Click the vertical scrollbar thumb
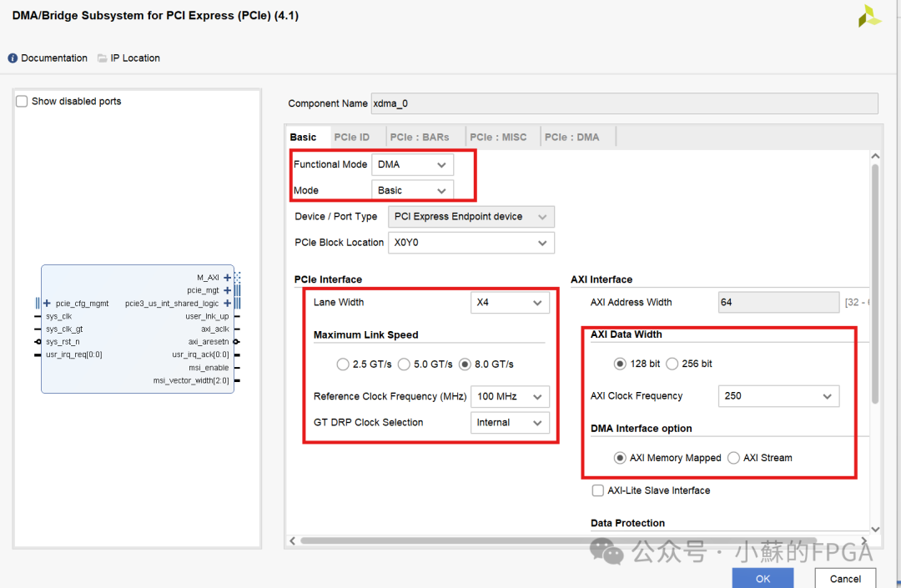The width and height of the screenshot is (901, 588). tap(875, 284)
